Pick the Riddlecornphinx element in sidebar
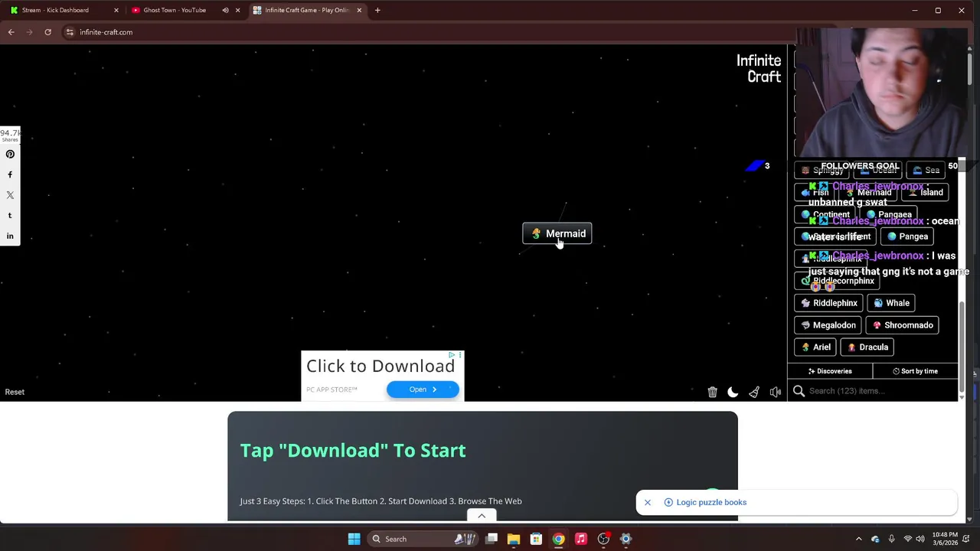Screen dimensions: 980x551 pos(836,281)
